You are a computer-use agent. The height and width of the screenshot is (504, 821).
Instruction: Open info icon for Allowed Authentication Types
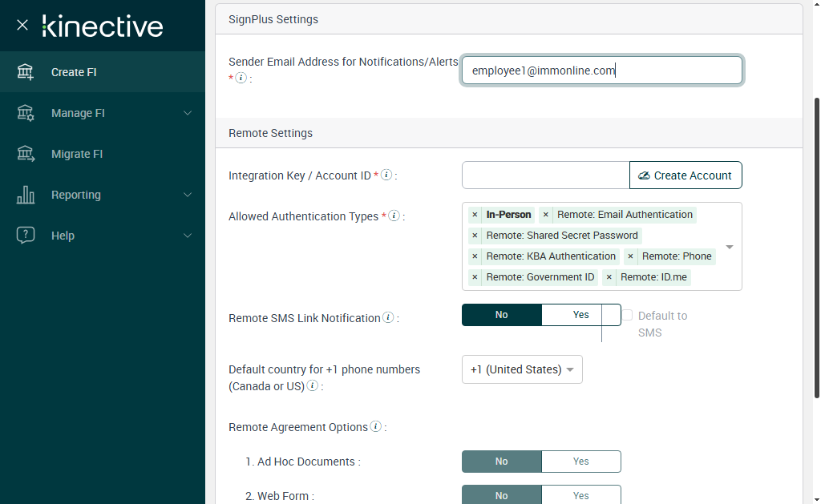(x=394, y=216)
